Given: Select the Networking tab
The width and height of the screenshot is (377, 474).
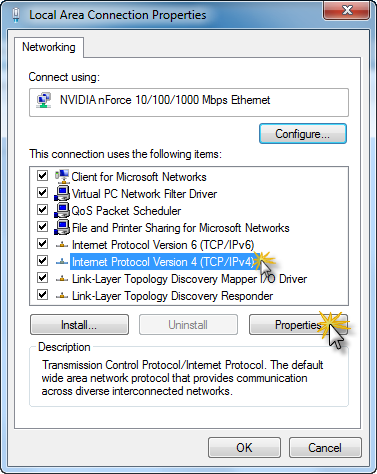Looking at the screenshot, I should 49,47.
